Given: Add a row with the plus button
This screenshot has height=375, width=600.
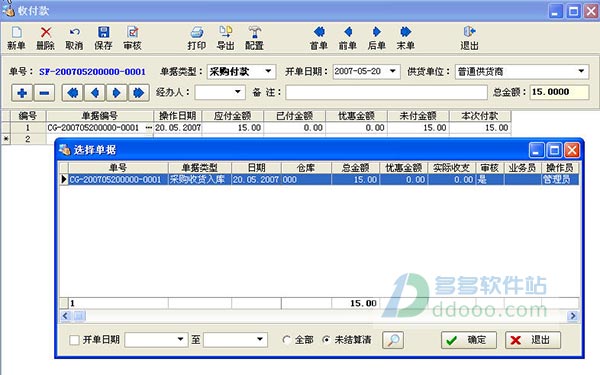Looking at the screenshot, I should coord(22,93).
